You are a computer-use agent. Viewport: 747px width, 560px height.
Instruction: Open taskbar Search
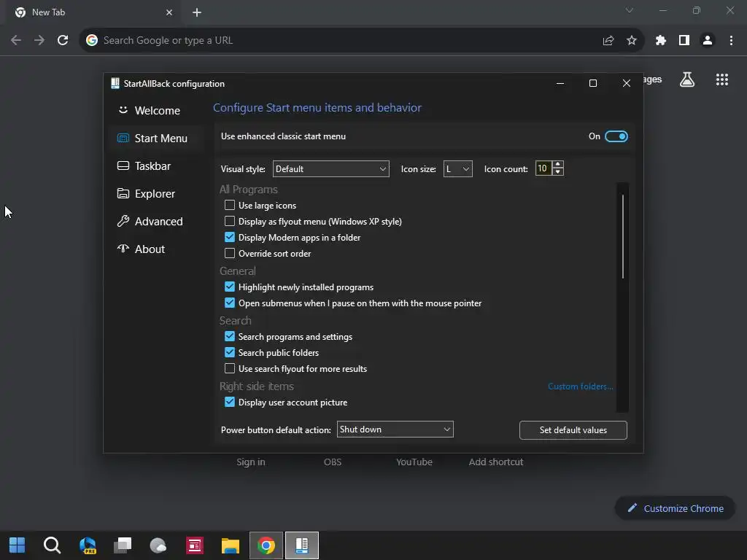52,545
